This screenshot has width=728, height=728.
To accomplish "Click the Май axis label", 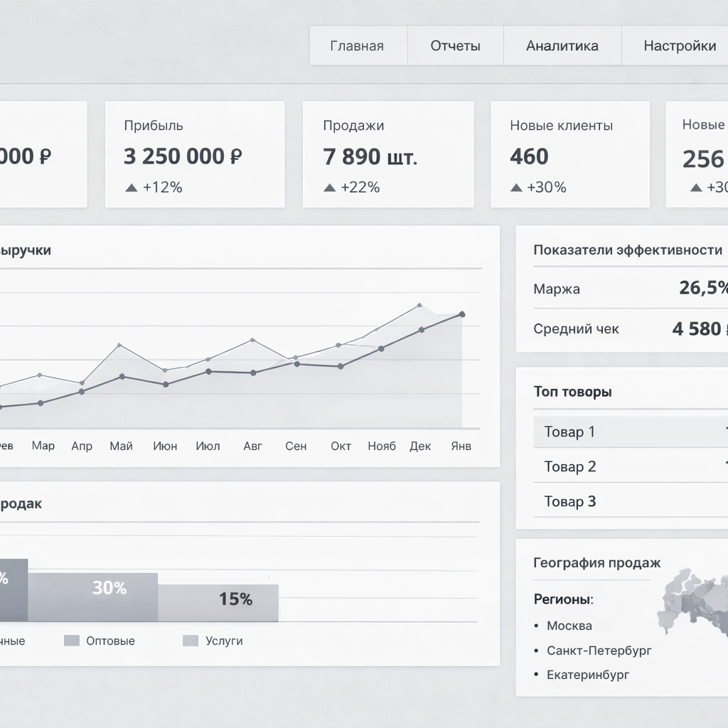I will coord(121,446).
